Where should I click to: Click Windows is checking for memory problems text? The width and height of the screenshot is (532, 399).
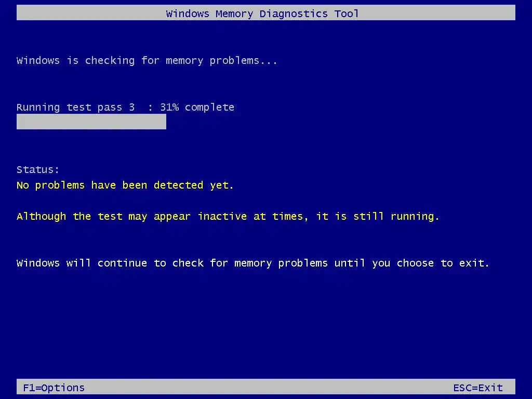(147, 61)
